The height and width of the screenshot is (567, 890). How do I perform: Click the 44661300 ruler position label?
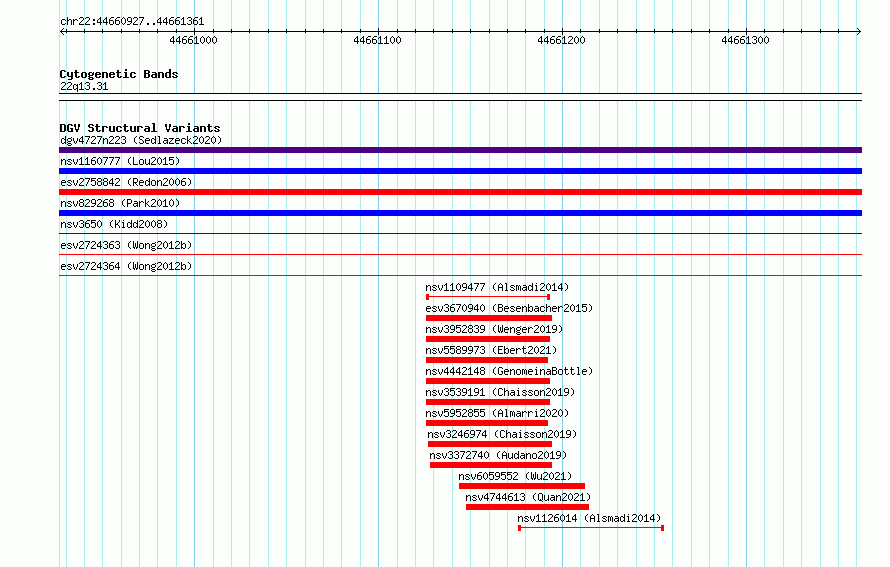(745, 40)
